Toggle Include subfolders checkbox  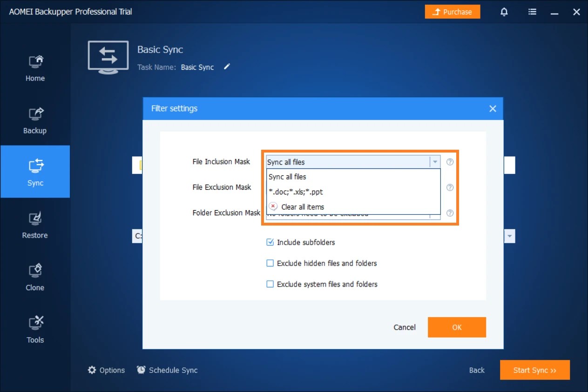point(270,242)
